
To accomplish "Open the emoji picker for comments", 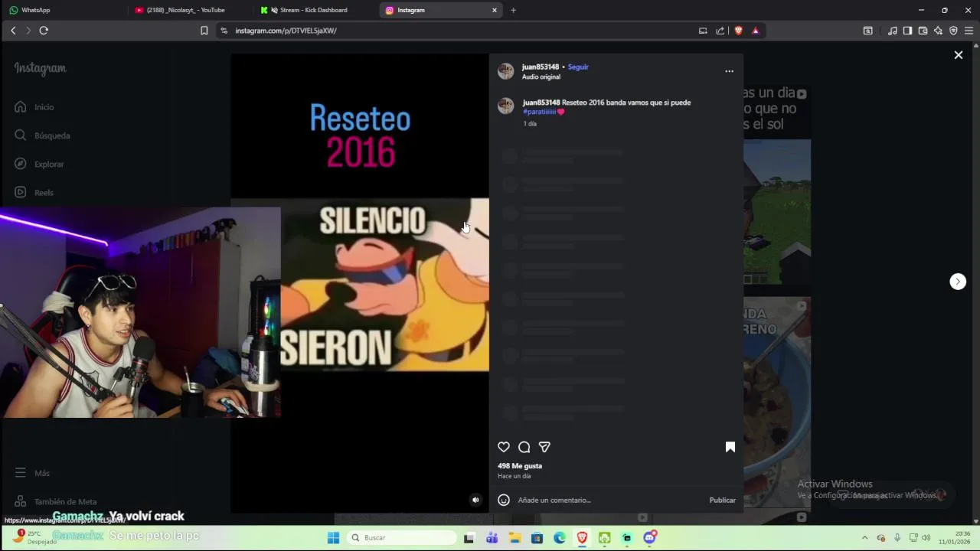I will (x=504, y=500).
